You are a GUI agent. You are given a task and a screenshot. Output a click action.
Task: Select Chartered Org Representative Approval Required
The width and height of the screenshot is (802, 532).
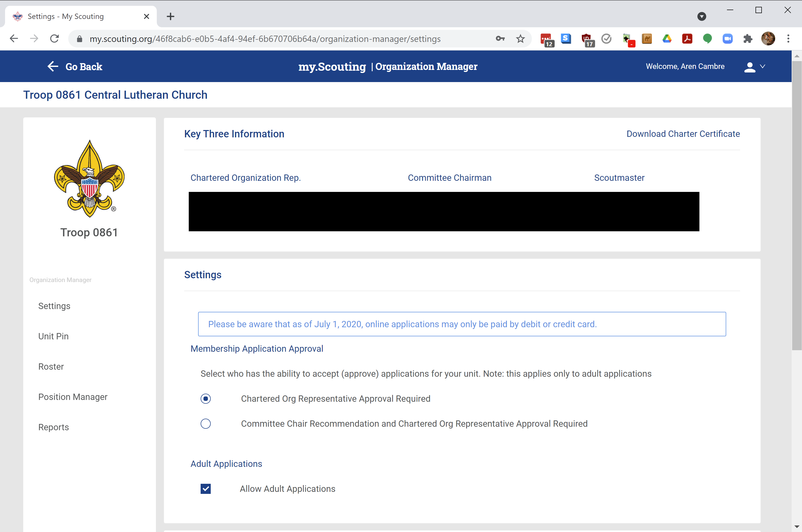point(205,399)
